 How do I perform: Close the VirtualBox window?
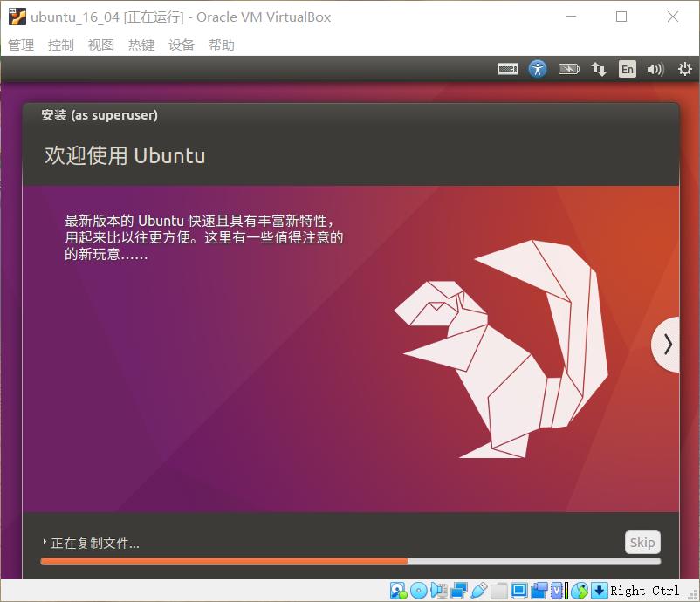click(x=673, y=17)
